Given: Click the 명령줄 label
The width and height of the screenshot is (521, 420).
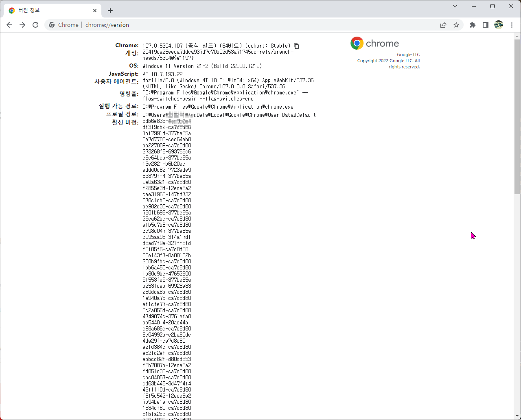Looking at the screenshot, I should [x=129, y=94].
